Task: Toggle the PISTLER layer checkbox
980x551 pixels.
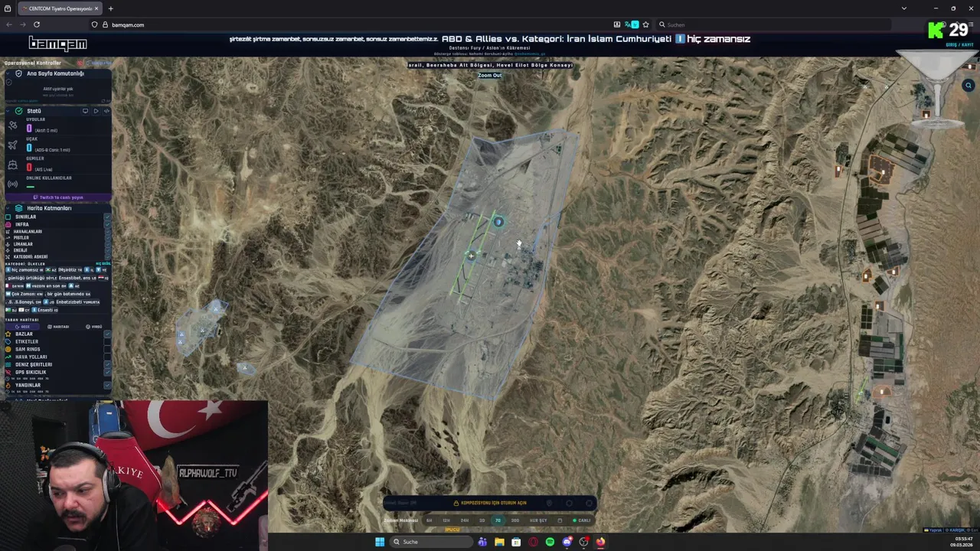Action: click(x=107, y=238)
